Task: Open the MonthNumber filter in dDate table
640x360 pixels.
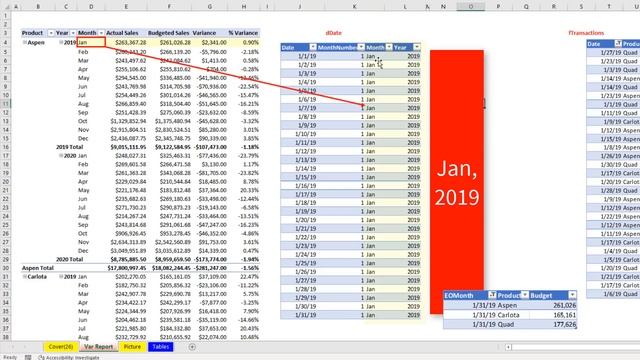Action: (361, 47)
